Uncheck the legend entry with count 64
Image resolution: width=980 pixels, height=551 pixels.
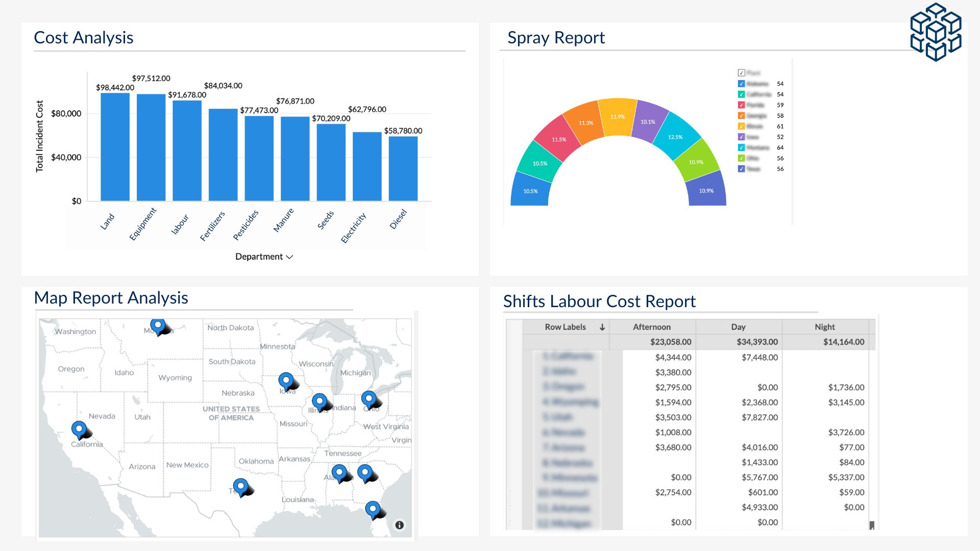coord(741,147)
